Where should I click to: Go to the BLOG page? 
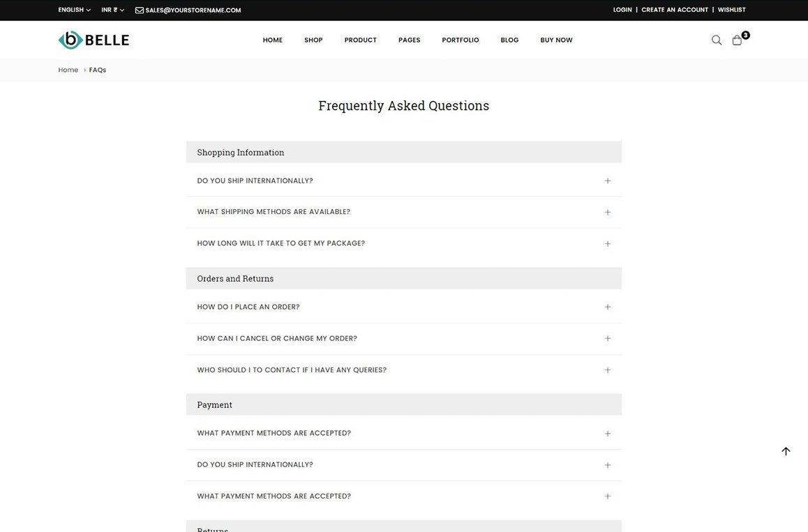tap(509, 40)
